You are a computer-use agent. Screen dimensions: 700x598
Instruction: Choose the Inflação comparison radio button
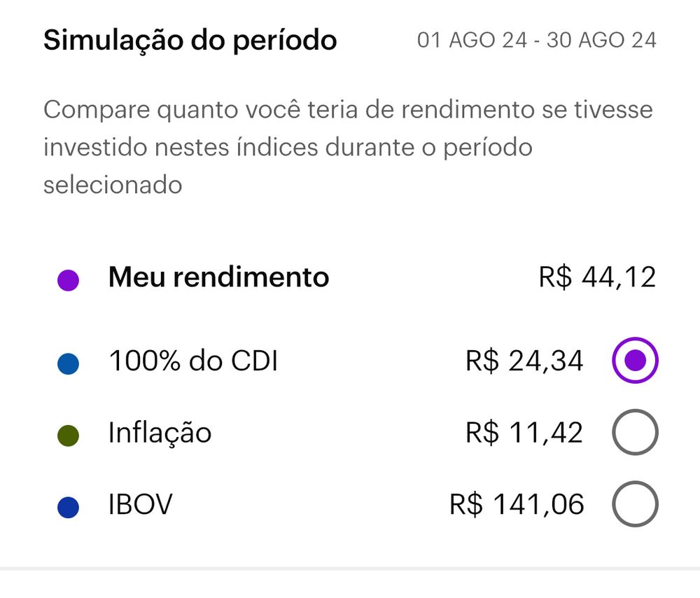pyautogui.click(x=635, y=433)
